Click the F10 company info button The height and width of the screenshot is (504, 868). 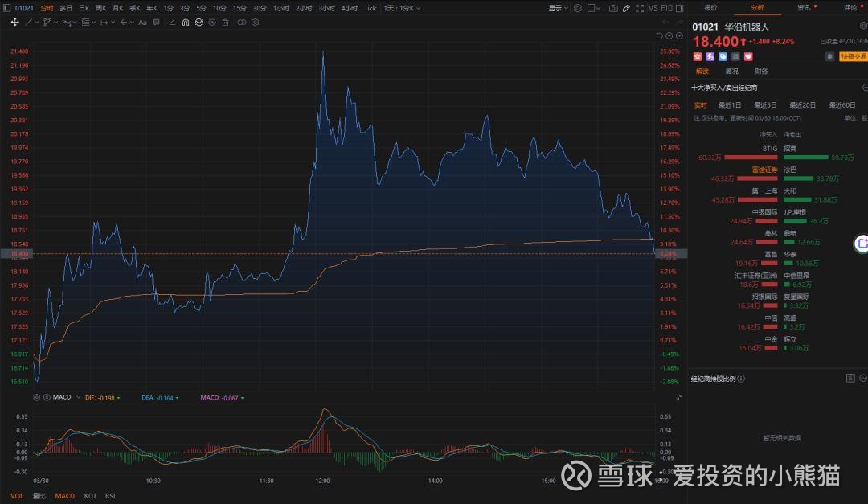(x=667, y=8)
